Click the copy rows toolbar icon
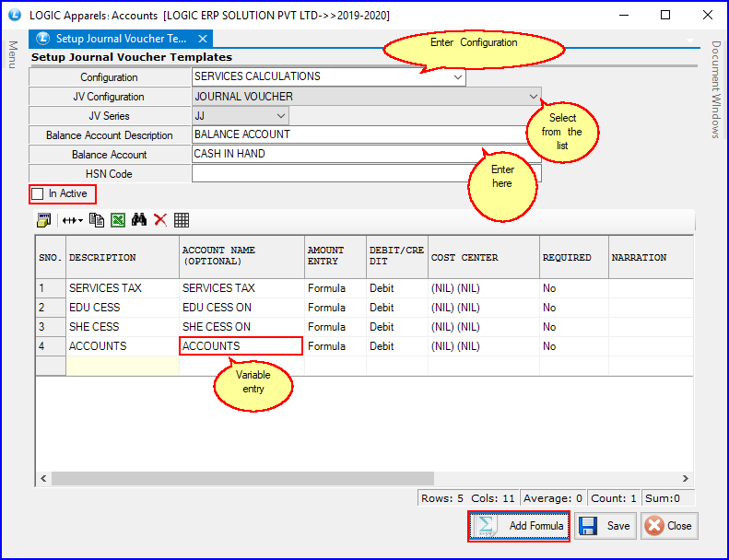The width and height of the screenshot is (729, 560). pyautogui.click(x=97, y=220)
